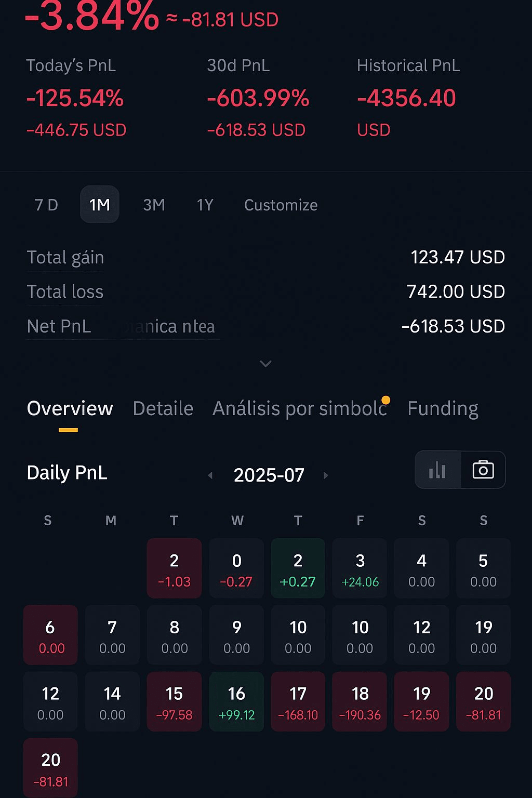This screenshot has height=798, width=532.
Task: Open Análisis por símbolo tab
Action: pos(300,409)
